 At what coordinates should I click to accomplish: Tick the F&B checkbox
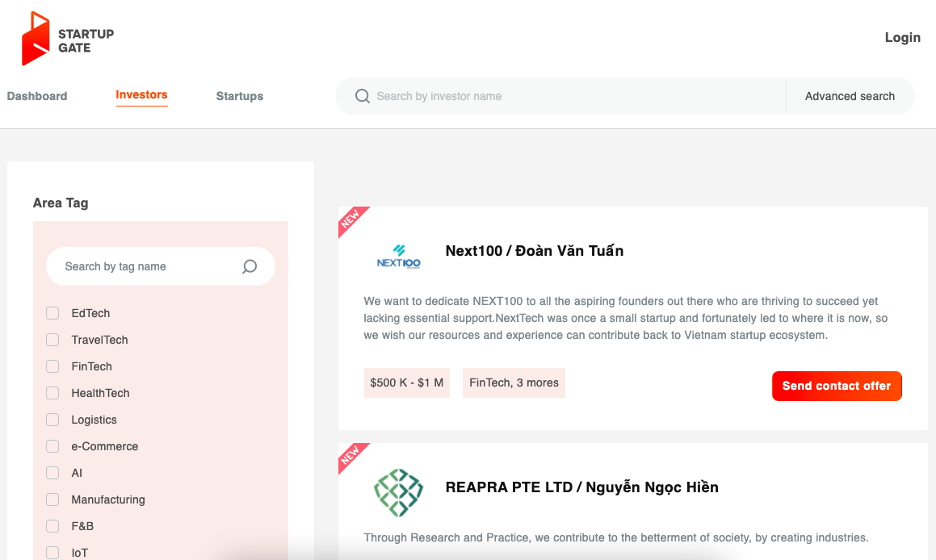[x=52, y=526]
